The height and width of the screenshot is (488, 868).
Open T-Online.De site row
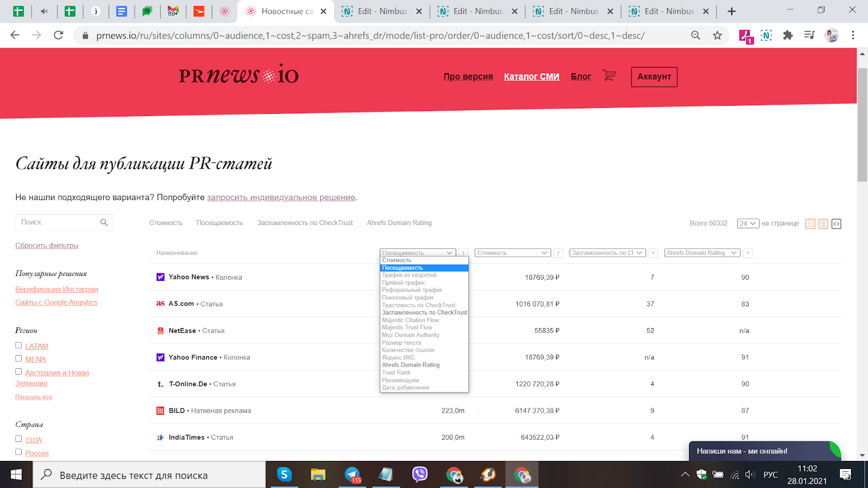click(495, 384)
